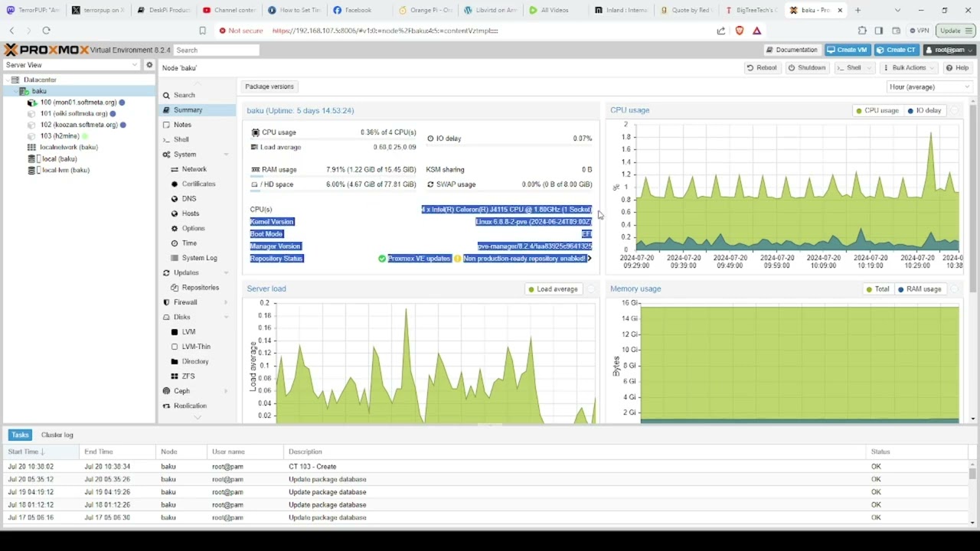Click the Brave Update button
The height and width of the screenshot is (551, 980).
(955, 31)
